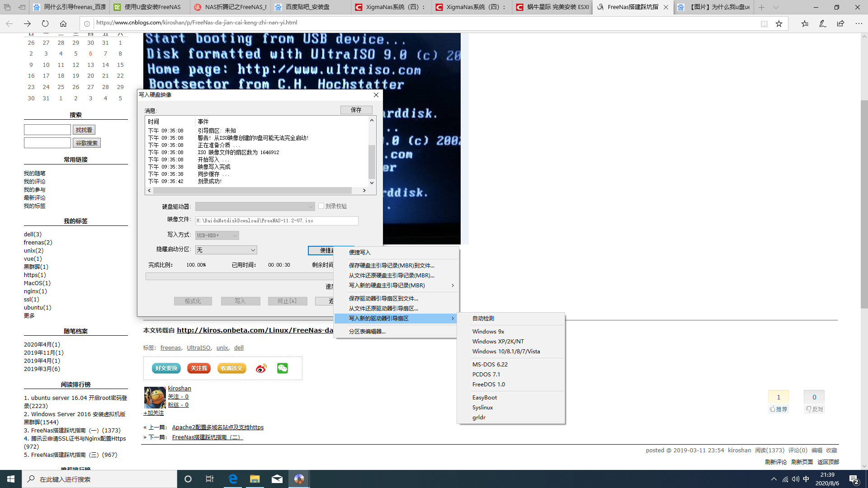Open Windows Start menu
The image size is (868, 488).
[11, 479]
